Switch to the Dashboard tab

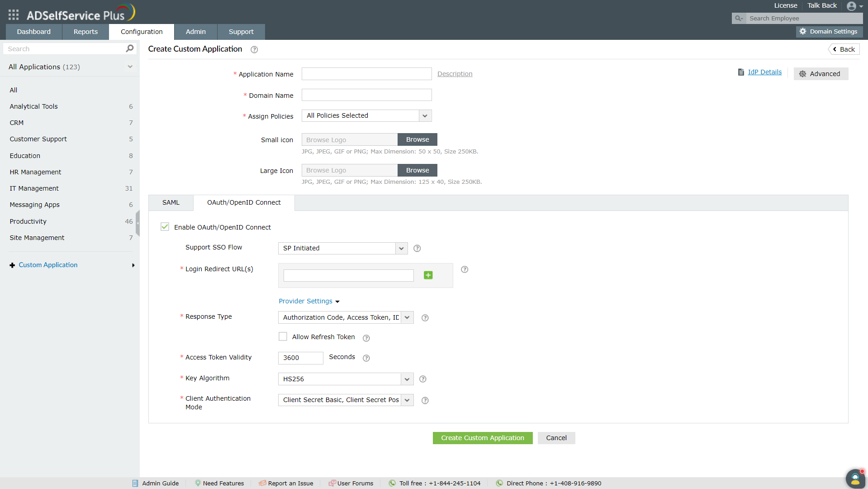tap(34, 32)
